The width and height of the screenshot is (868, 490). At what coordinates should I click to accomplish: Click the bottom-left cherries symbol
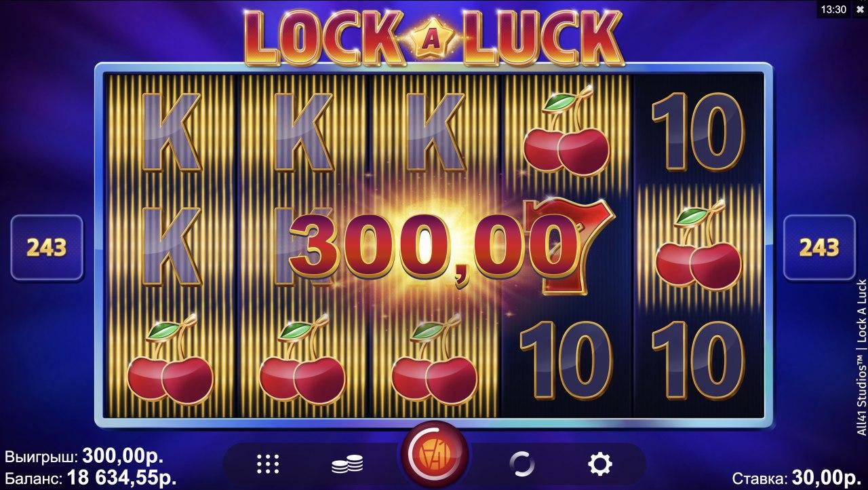[170, 360]
